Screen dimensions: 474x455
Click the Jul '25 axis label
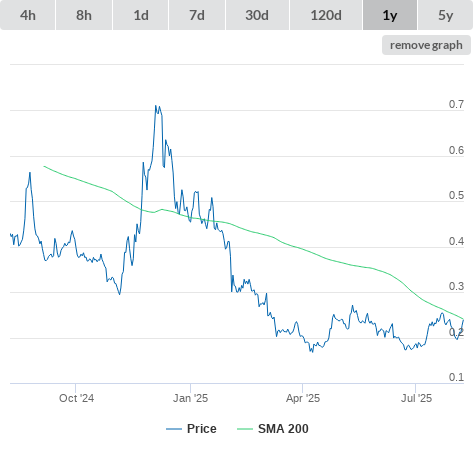pos(416,398)
